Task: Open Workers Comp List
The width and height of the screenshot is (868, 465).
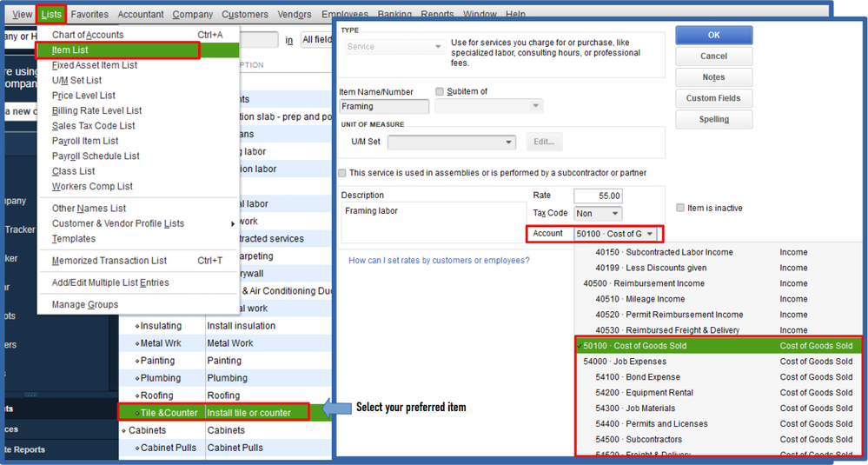Action: [x=138, y=187]
